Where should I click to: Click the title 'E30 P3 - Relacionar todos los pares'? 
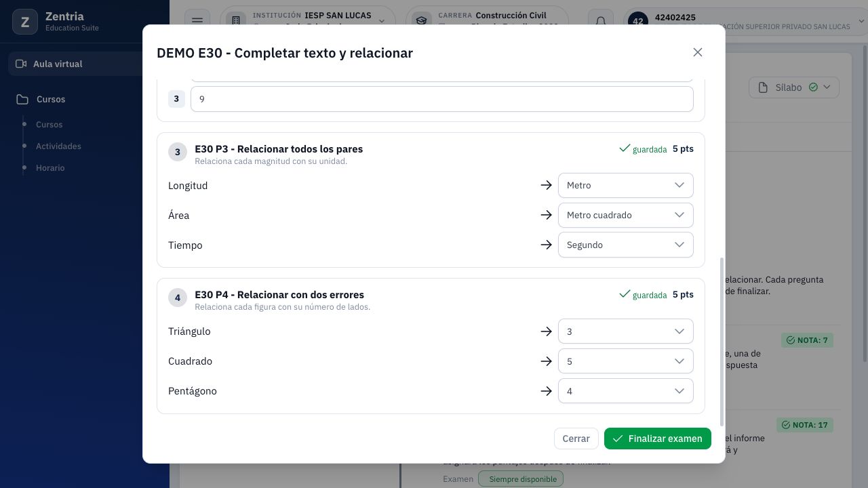279,149
